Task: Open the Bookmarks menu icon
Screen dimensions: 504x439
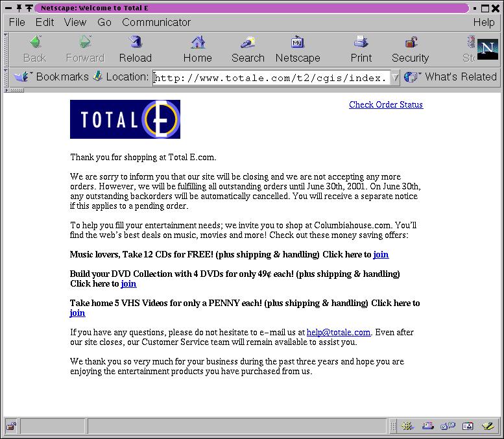Action: pos(22,77)
